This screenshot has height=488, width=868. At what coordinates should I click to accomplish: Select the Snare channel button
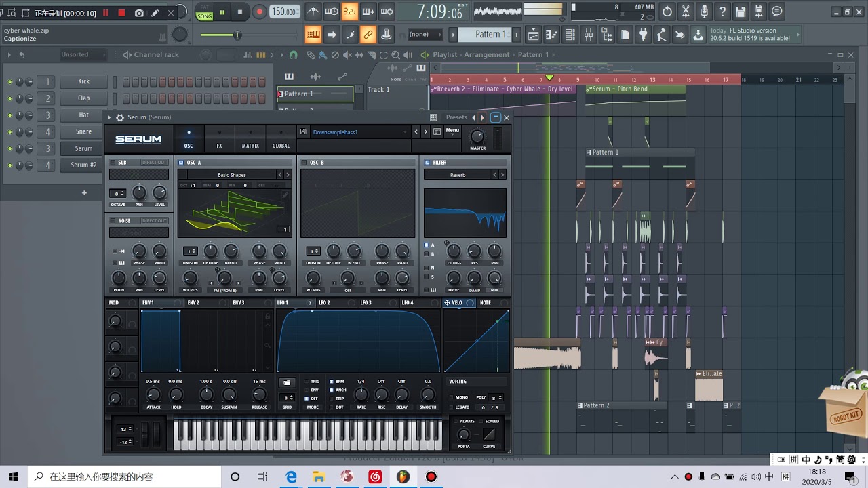pos(83,131)
